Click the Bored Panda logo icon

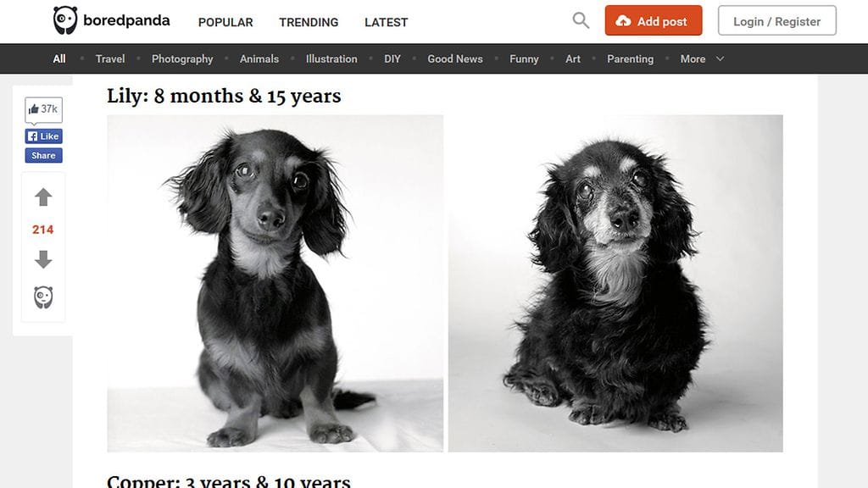click(65, 20)
